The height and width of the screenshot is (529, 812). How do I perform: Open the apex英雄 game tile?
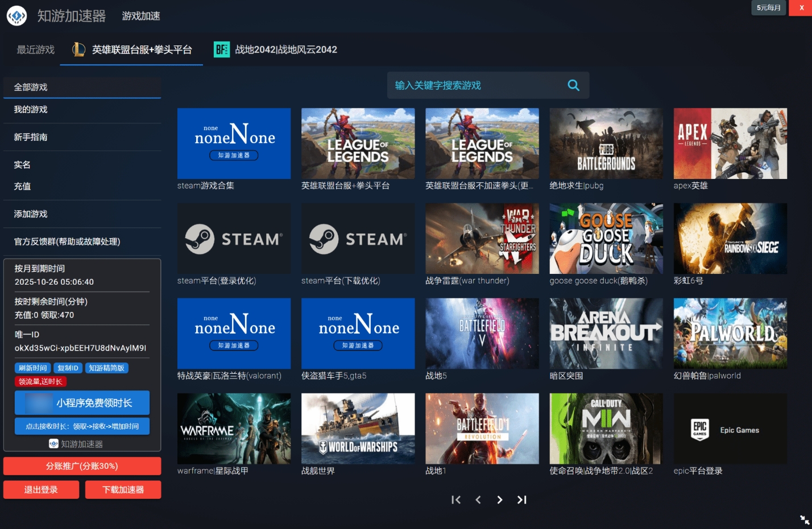click(x=730, y=144)
